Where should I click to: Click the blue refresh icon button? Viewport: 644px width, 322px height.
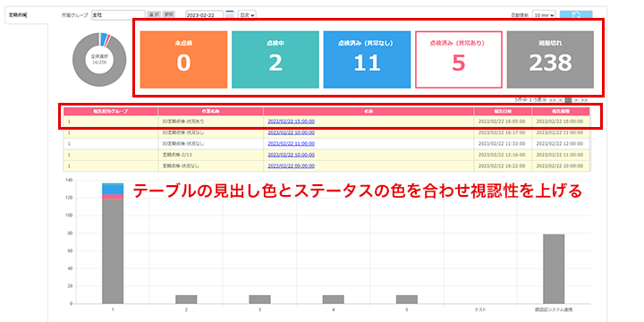click(576, 15)
